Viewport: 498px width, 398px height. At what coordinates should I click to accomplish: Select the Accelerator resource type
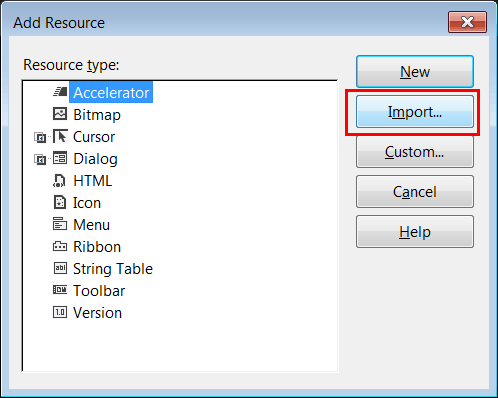[x=111, y=92]
